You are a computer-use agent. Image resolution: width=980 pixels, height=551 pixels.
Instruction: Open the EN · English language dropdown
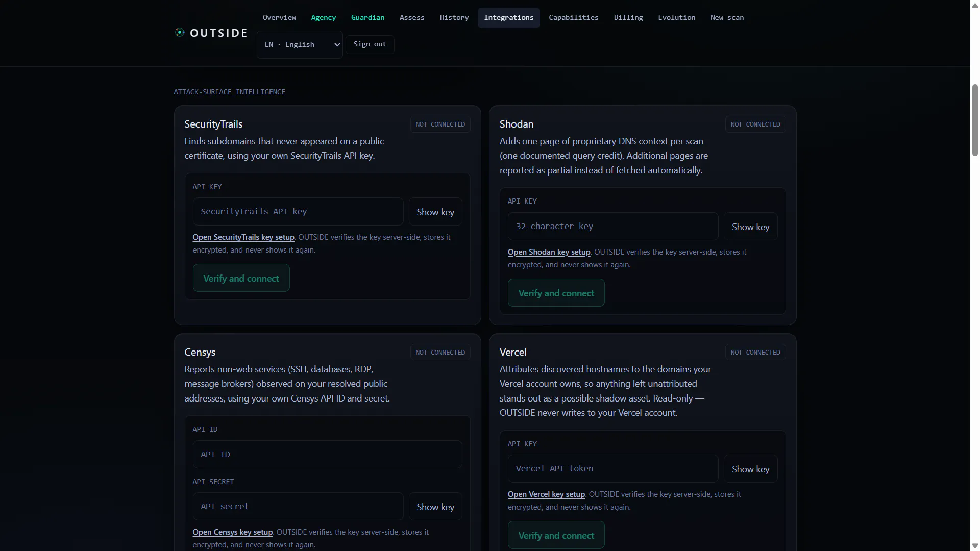click(300, 44)
